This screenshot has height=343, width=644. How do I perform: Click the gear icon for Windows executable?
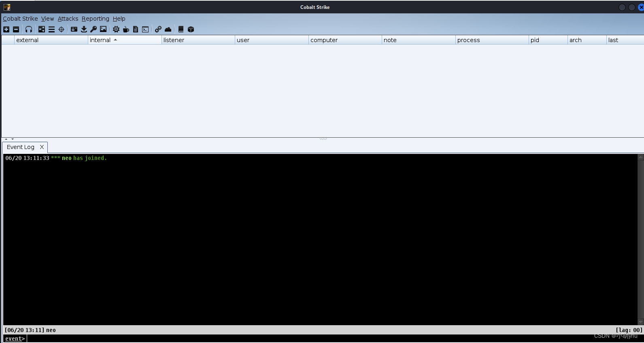click(116, 29)
